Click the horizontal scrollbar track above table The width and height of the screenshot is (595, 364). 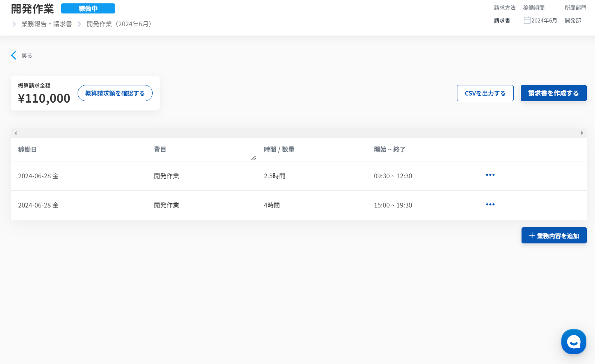[x=298, y=133]
